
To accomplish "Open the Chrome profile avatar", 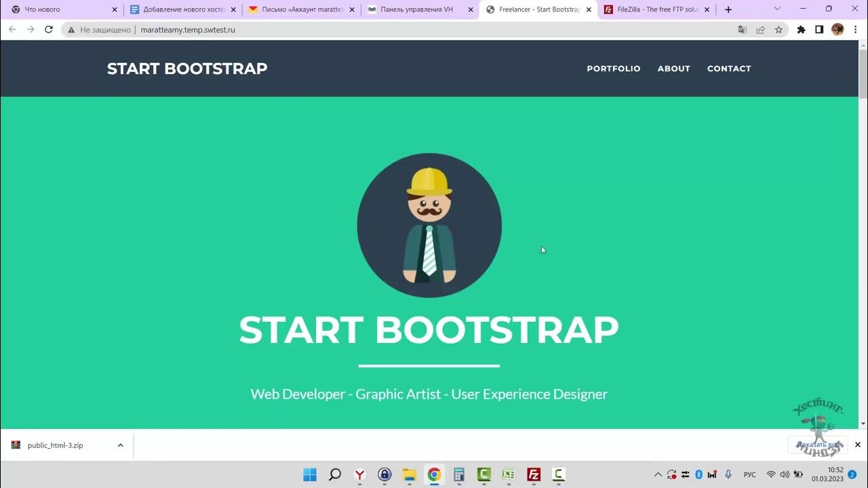I will pos(837,30).
